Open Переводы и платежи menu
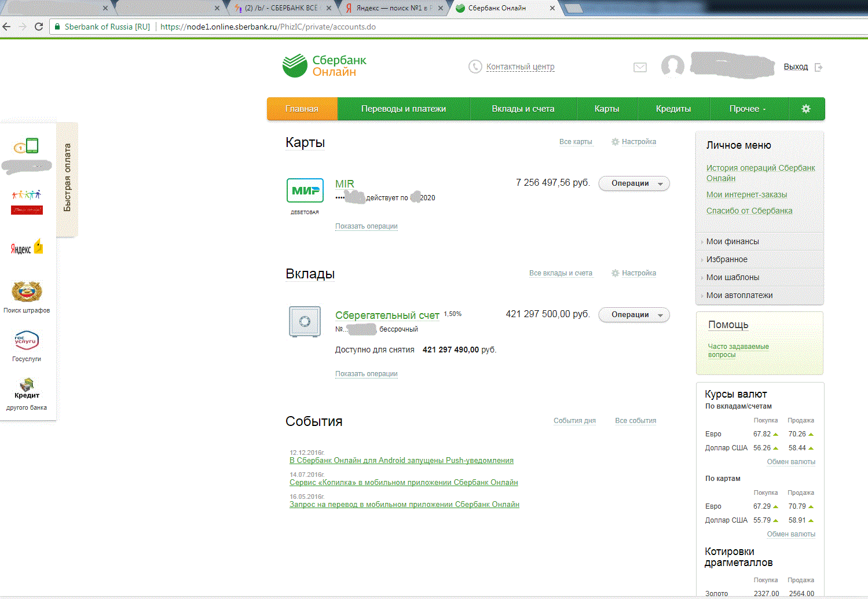The height and width of the screenshot is (599, 868). [x=404, y=109]
